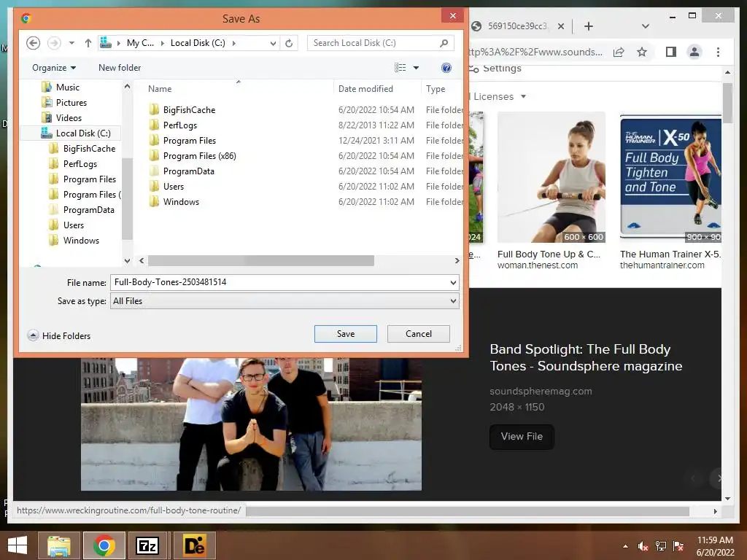Select Videos in the navigation tree
Screen dimensions: 747x560
[69, 117]
